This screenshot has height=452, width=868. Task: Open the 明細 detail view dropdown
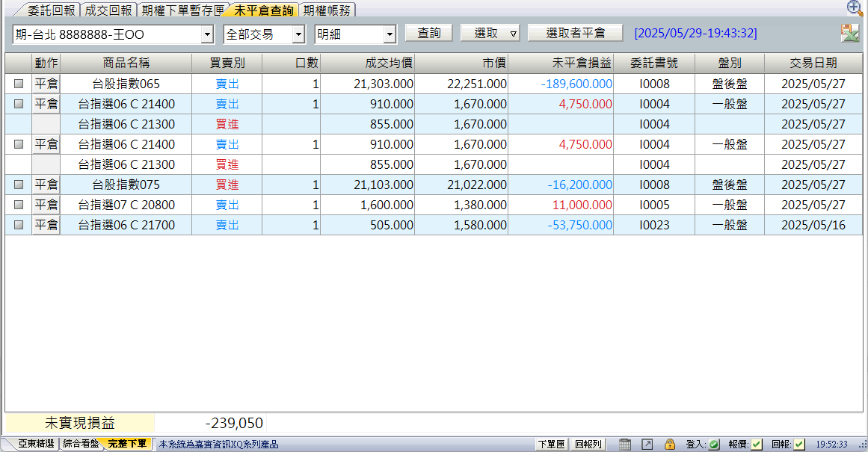coord(389,34)
